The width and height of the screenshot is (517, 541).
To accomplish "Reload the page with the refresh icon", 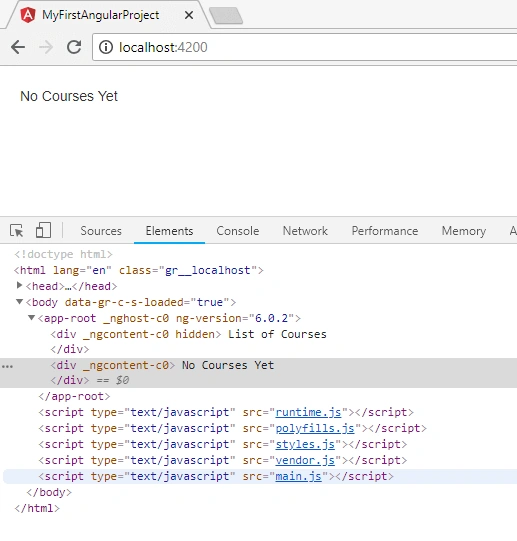I will [74, 47].
